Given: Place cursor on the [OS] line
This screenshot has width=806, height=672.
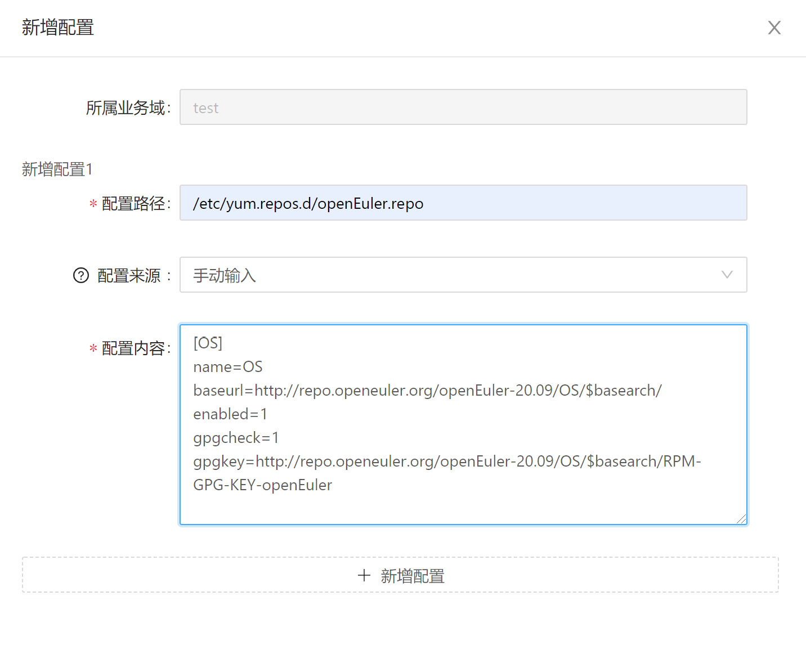Looking at the screenshot, I should click(x=208, y=343).
